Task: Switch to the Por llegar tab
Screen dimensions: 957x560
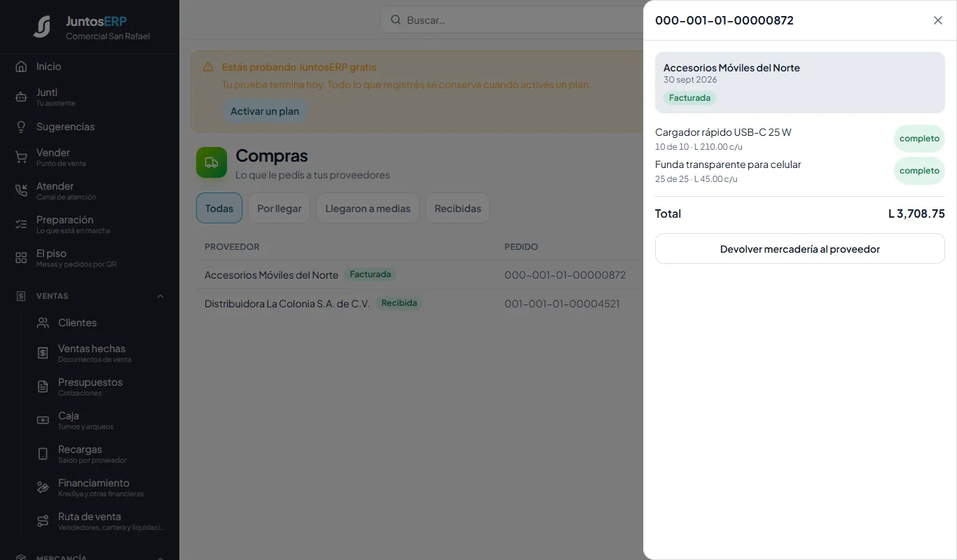Action: point(280,209)
